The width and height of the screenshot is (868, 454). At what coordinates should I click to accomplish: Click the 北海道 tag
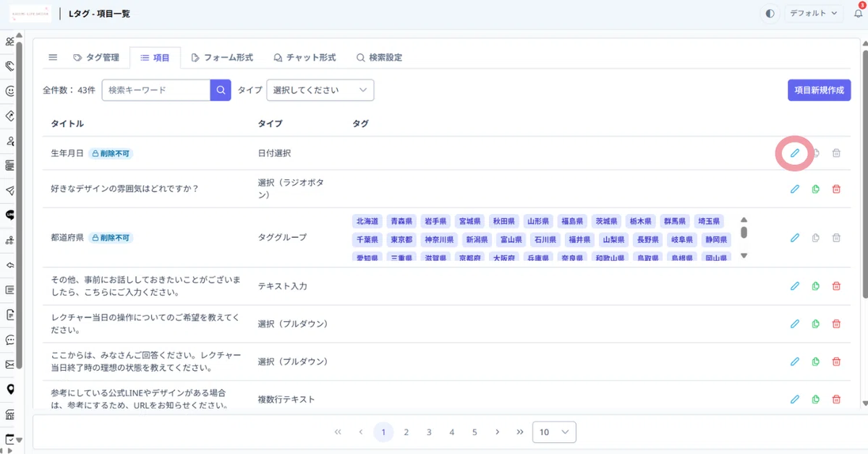pyautogui.click(x=366, y=221)
